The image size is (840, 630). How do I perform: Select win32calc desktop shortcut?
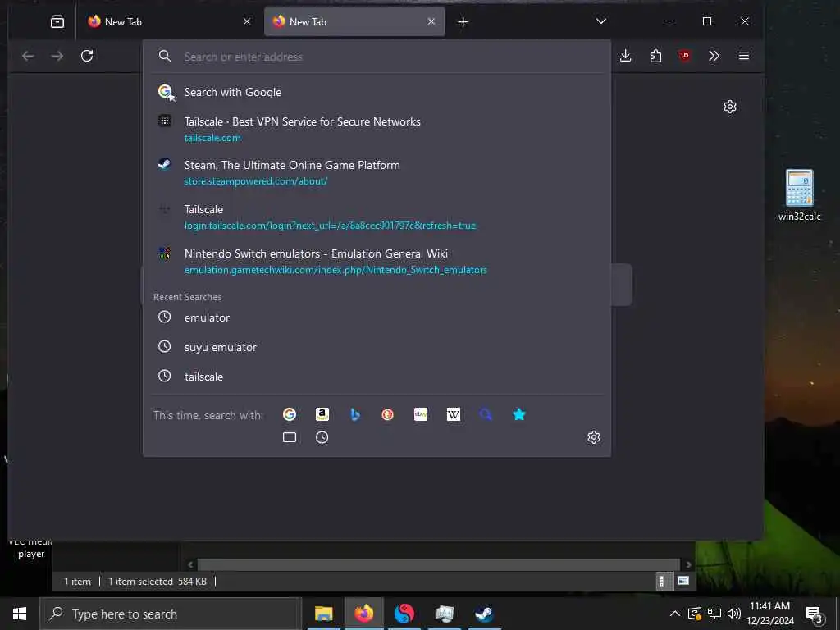click(799, 195)
